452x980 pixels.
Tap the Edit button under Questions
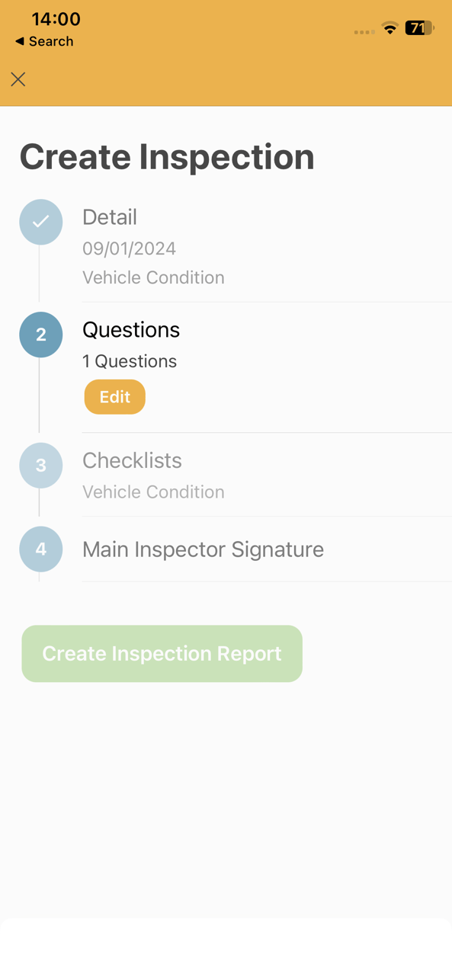click(114, 396)
